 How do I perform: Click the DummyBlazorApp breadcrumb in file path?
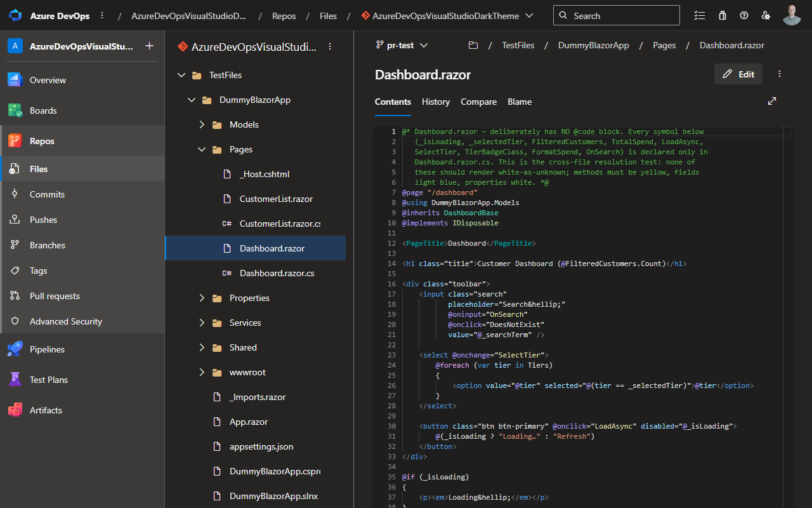pyautogui.click(x=594, y=46)
